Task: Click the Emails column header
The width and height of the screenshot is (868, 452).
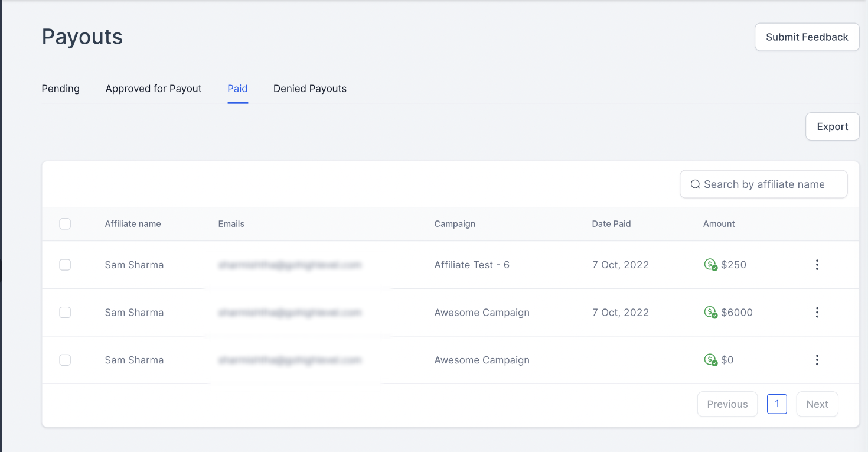Action: tap(231, 224)
